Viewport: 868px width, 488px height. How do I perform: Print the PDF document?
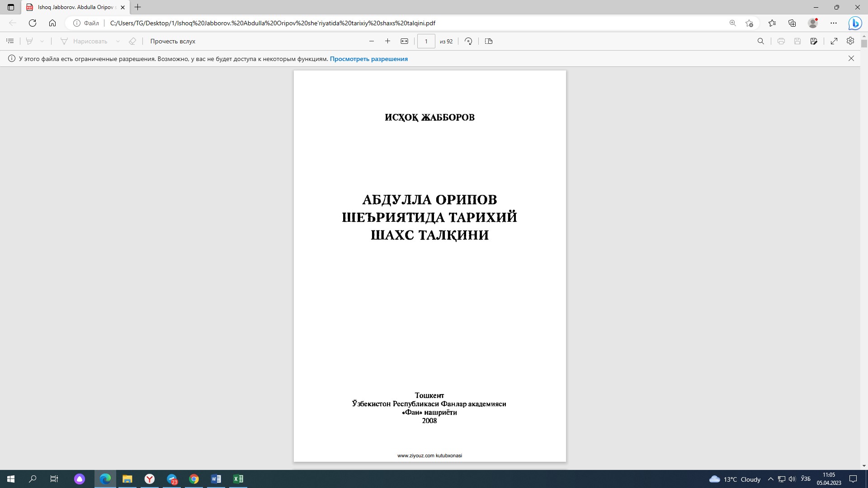click(x=781, y=41)
